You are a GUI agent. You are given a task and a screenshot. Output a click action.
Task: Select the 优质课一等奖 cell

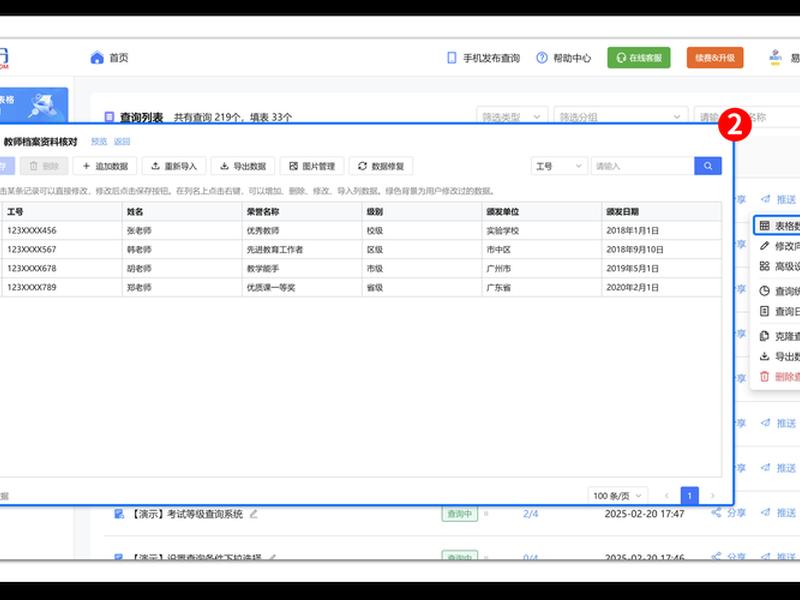point(302,287)
